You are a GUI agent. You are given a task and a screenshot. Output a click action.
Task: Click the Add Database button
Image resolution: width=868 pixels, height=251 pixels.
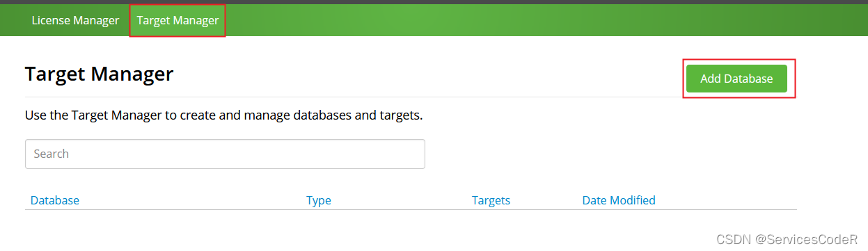pyautogui.click(x=736, y=79)
